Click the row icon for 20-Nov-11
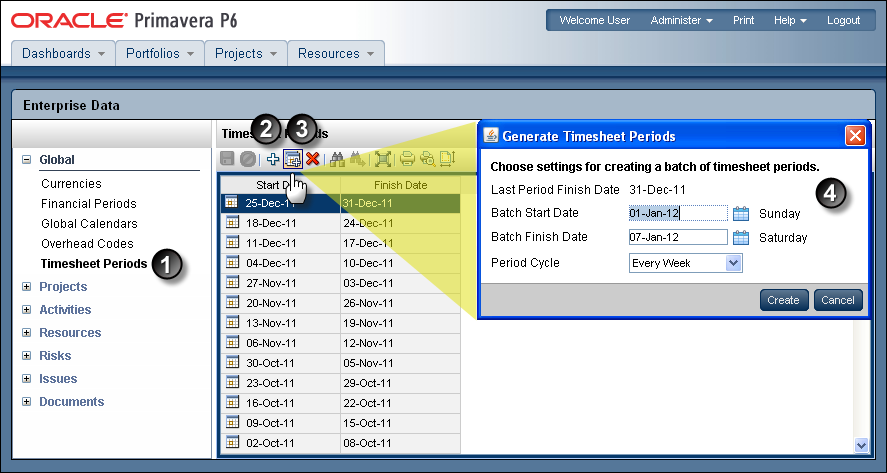The width and height of the screenshot is (887, 473). pos(231,303)
